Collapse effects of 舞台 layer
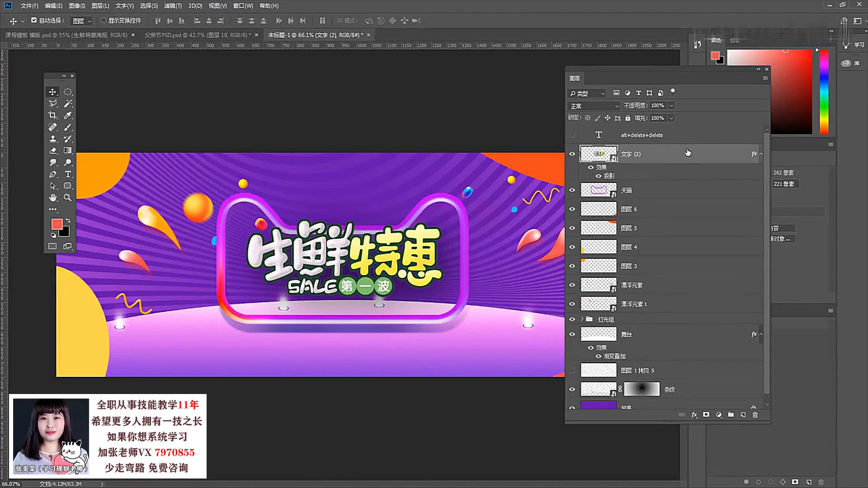Screen dimensions: 868x488 [x=761, y=334]
